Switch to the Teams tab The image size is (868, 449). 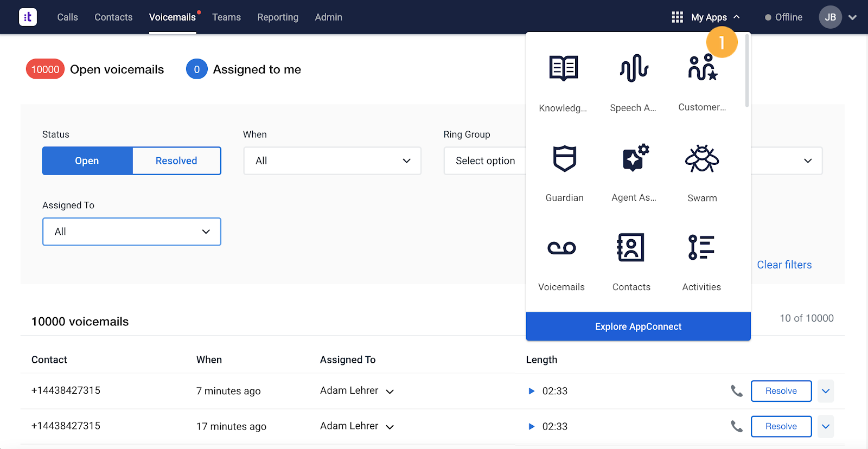point(227,17)
